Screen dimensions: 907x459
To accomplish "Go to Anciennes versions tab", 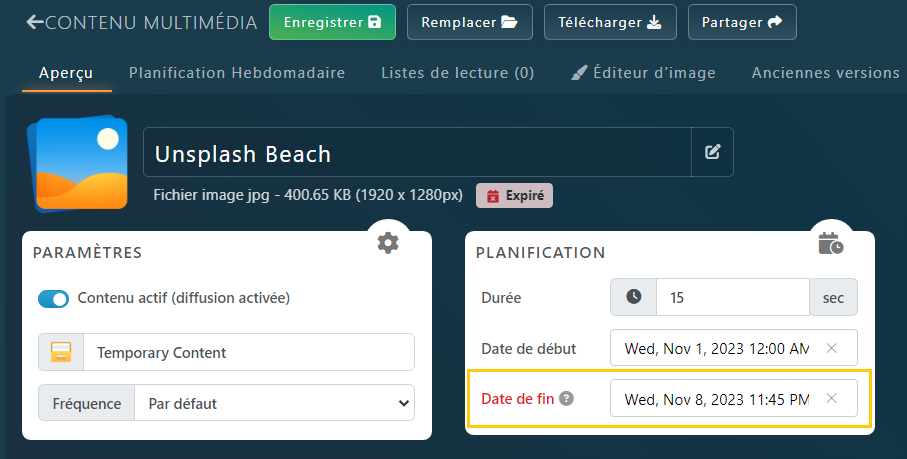I will pos(825,73).
